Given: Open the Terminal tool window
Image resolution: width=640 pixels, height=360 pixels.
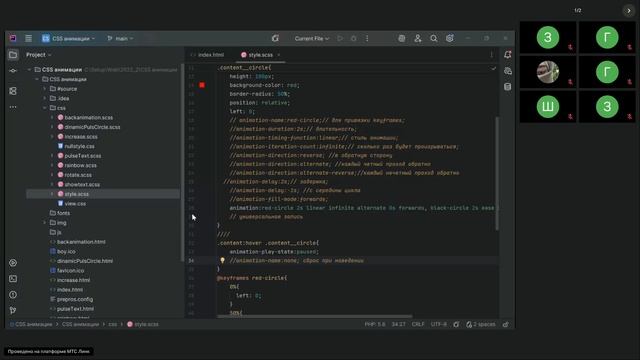Looking at the screenshot, I should pos(13,279).
